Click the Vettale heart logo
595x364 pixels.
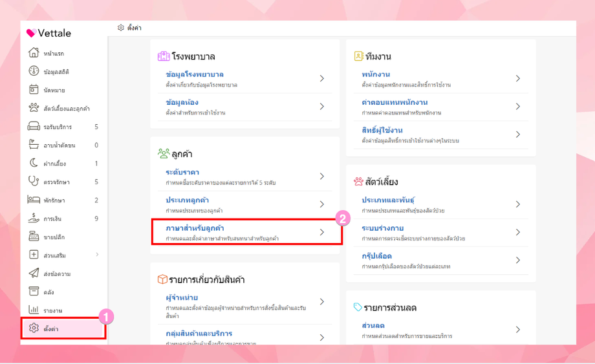click(x=31, y=33)
